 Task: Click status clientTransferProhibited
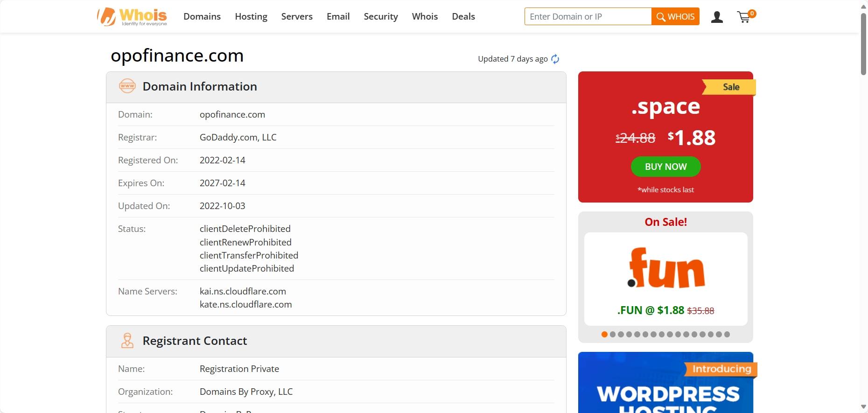249,255
